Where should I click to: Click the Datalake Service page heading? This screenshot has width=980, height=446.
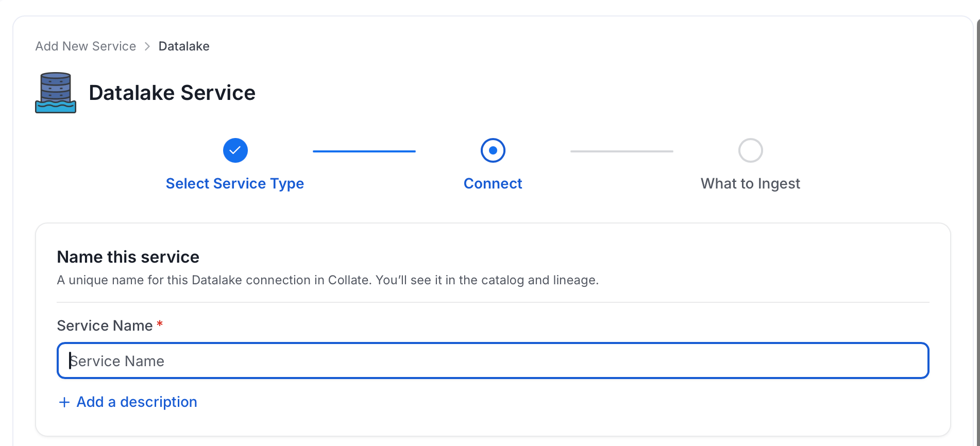coord(172,93)
